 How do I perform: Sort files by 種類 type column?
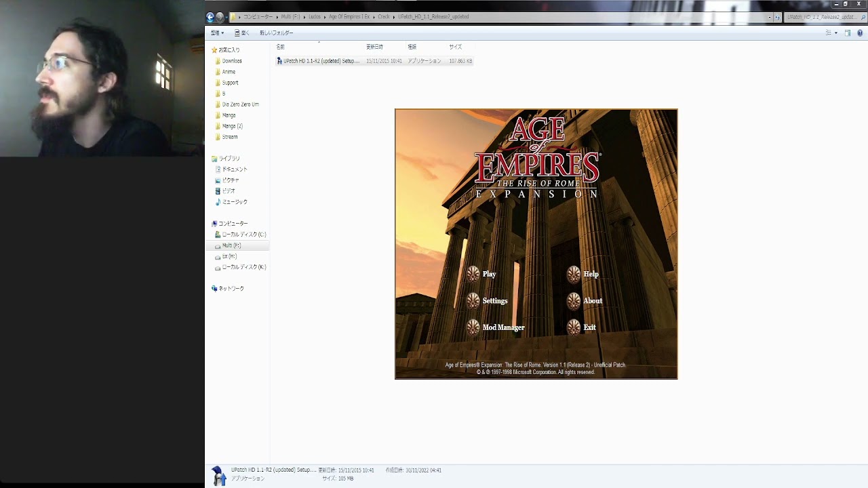click(x=412, y=47)
